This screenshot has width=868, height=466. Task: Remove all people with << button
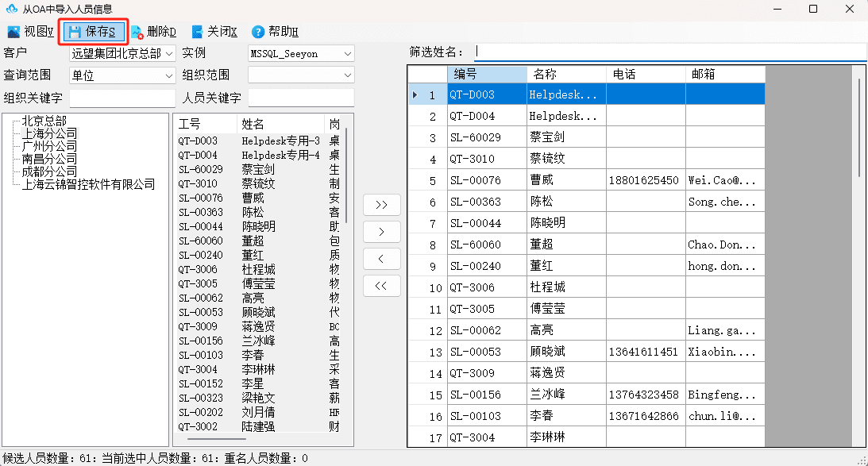tap(381, 286)
